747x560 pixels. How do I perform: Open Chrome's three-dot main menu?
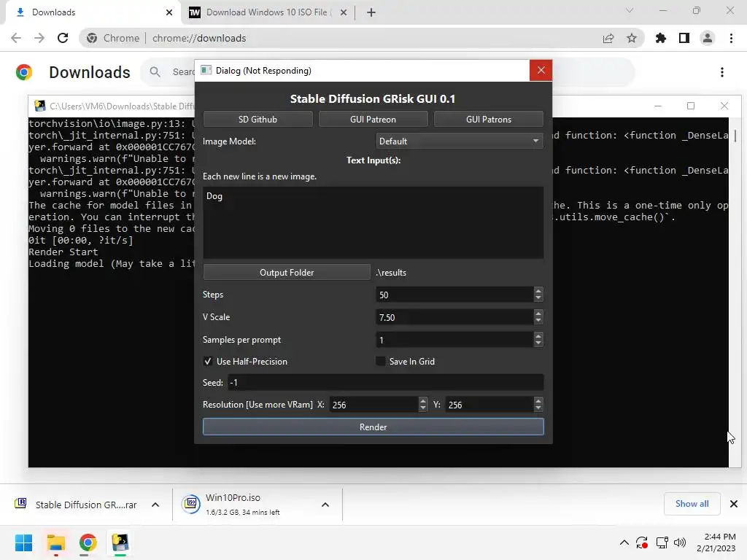(731, 38)
